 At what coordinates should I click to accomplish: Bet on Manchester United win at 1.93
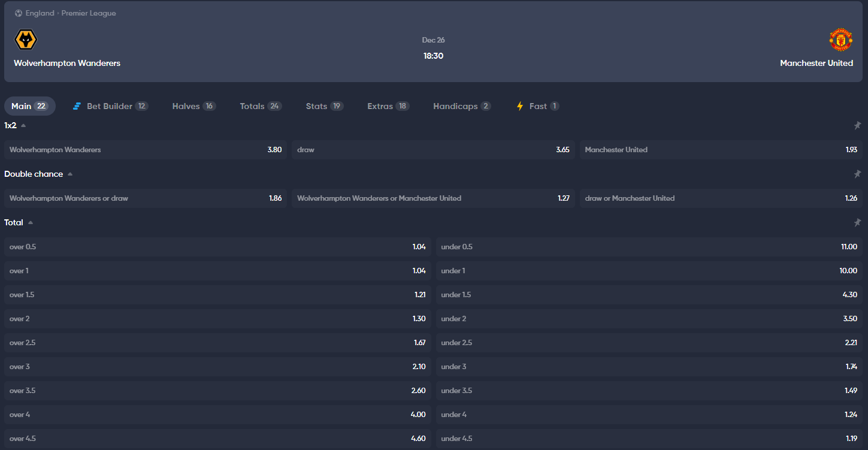[721, 150]
